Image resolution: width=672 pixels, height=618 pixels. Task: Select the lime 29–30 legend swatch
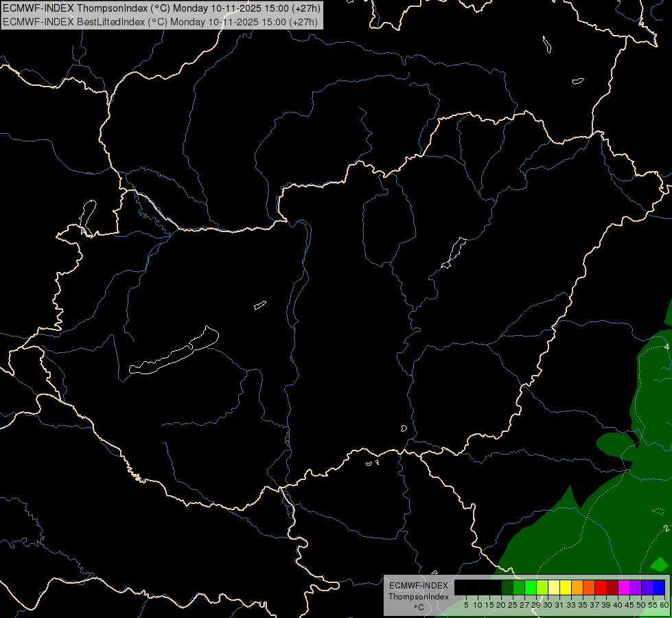(542, 587)
